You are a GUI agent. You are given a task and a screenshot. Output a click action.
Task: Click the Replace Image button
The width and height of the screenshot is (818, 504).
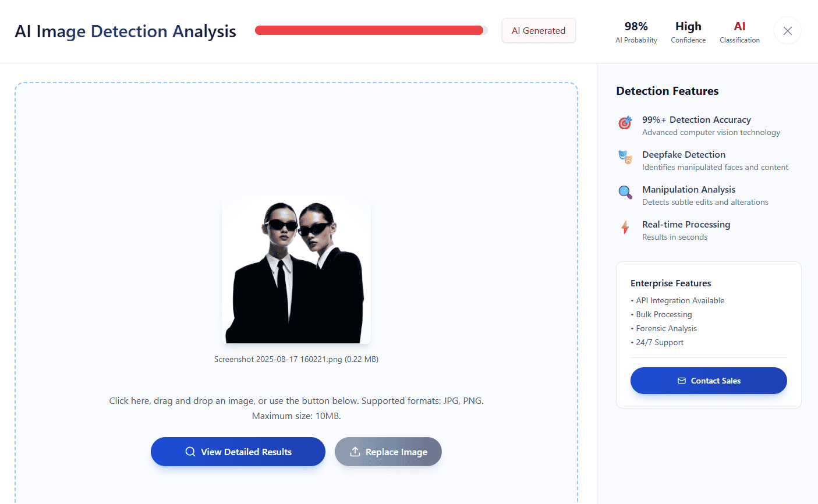[x=388, y=452]
